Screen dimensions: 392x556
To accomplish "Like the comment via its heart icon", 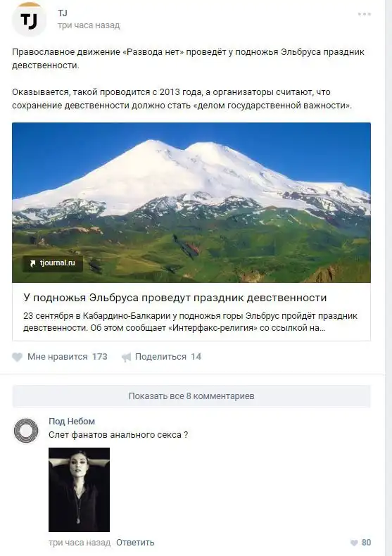I will (354, 543).
